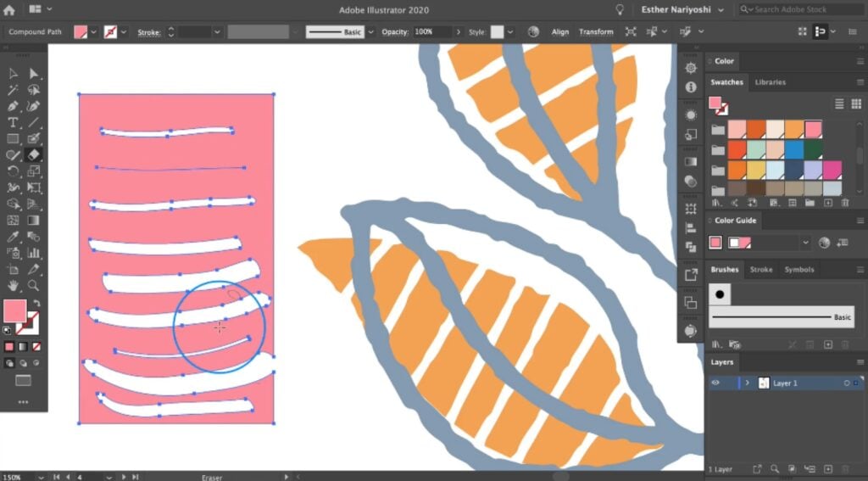Toggle visibility of Layer 1
868x481 pixels.
coord(715,383)
